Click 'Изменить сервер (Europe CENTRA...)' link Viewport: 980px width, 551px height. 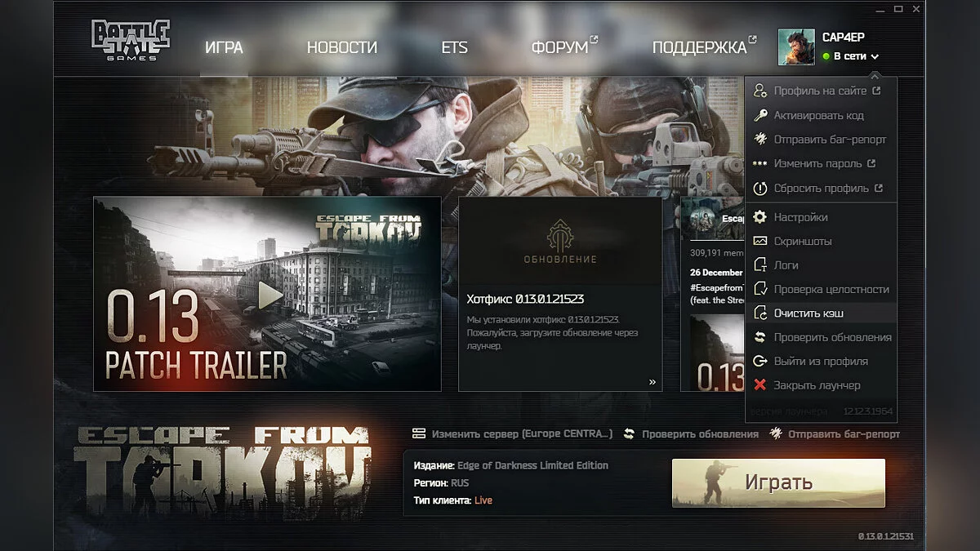(522, 433)
